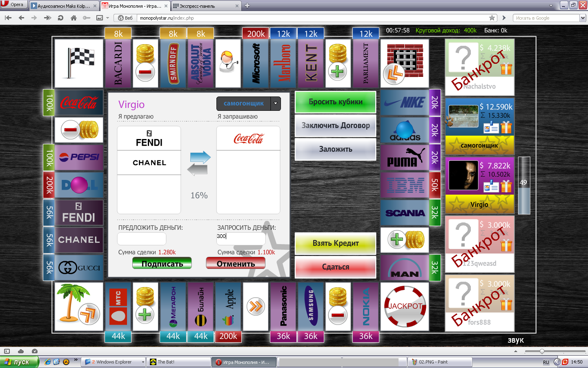588x368 pixels.
Task: Select the Puma tile
Action: (x=405, y=157)
